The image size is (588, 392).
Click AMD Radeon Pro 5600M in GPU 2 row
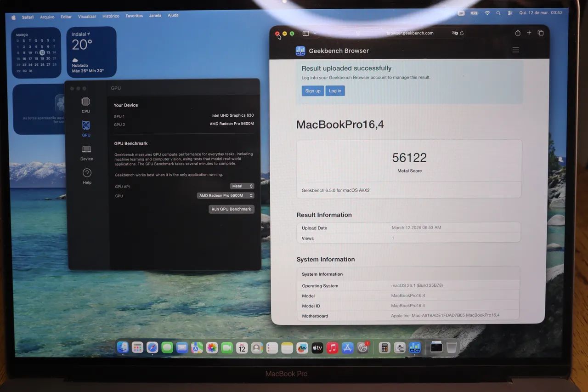232,124
